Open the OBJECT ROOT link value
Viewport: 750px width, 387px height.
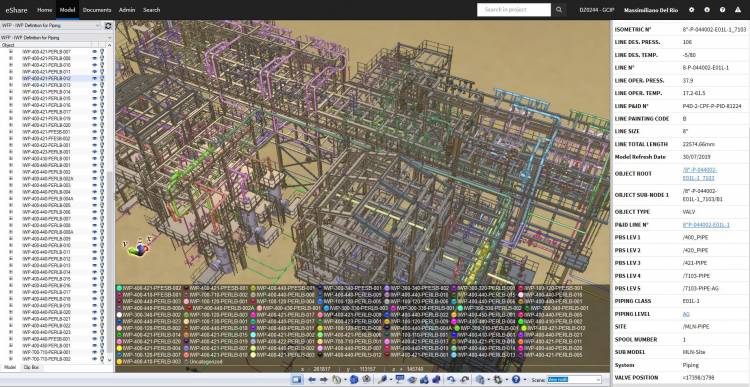[699, 174]
